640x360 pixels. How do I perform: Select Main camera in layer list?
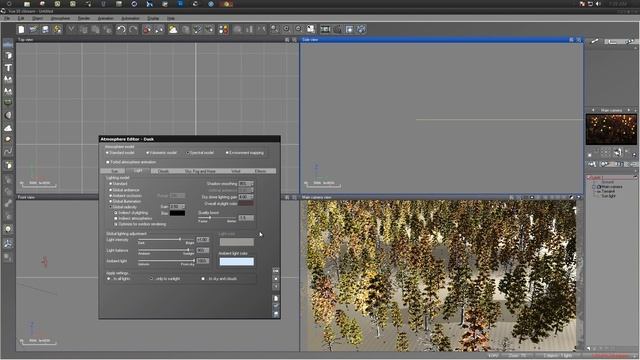click(611, 187)
